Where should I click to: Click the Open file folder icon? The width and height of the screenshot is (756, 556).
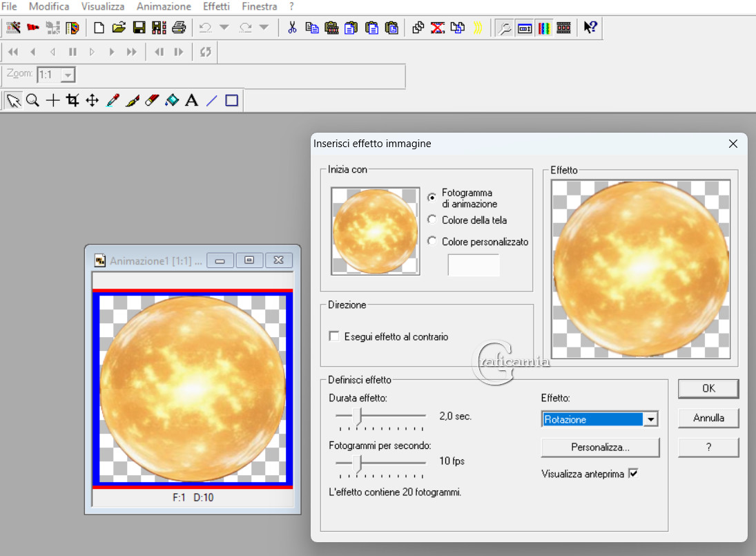[x=119, y=28]
